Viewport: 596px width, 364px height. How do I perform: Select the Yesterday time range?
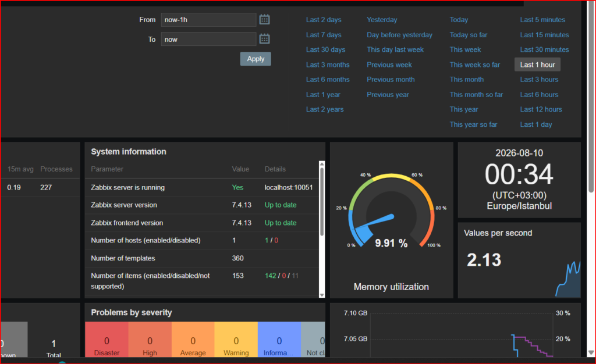(382, 20)
